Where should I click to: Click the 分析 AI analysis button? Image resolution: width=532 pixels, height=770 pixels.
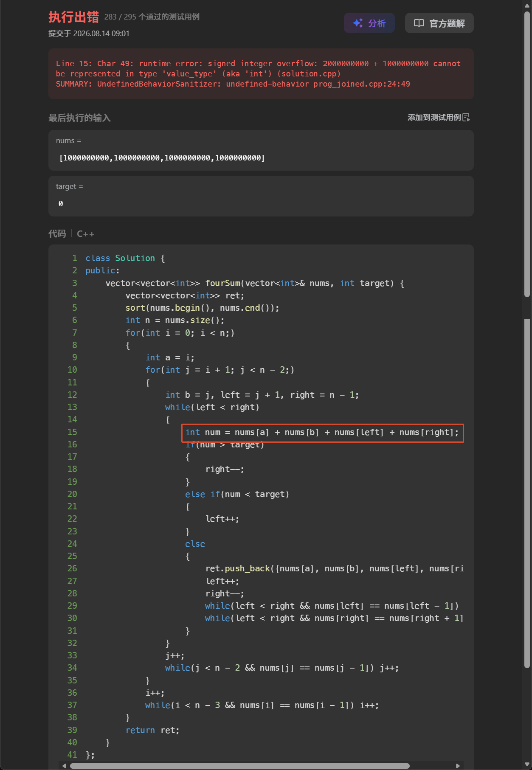tap(369, 23)
